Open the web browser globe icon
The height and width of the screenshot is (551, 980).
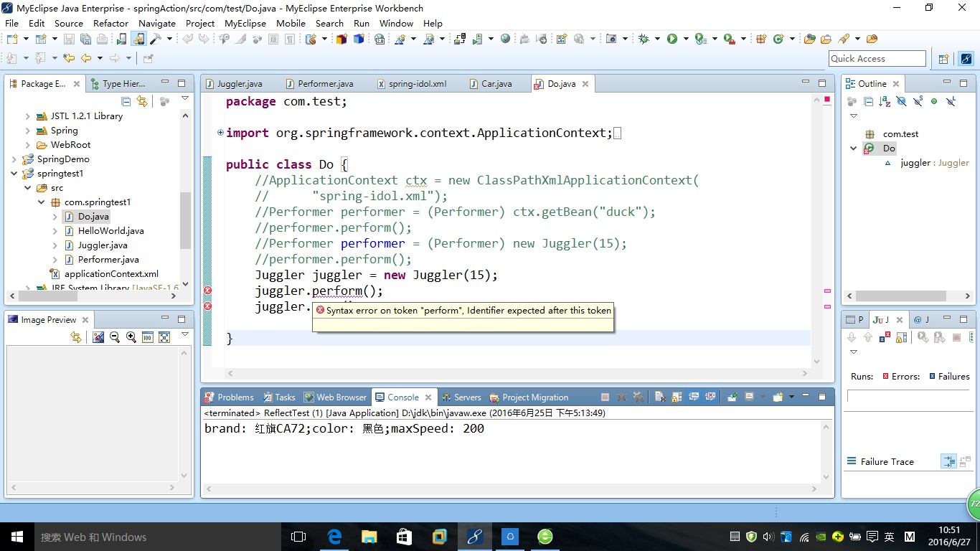point(505,39)
